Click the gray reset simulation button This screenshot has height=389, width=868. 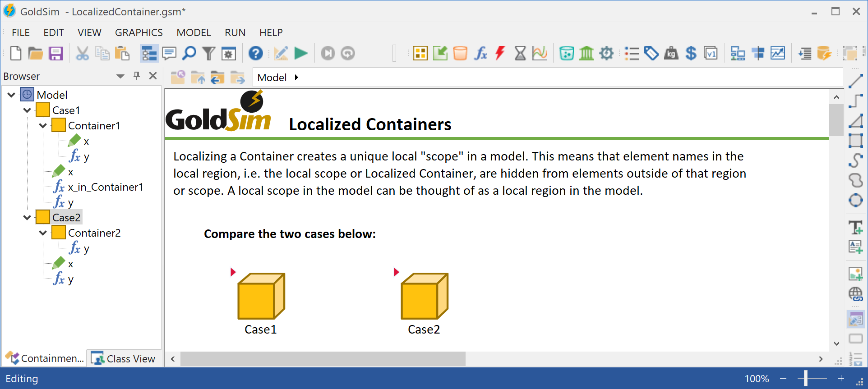pyautogui.click(x=348, y=53)
